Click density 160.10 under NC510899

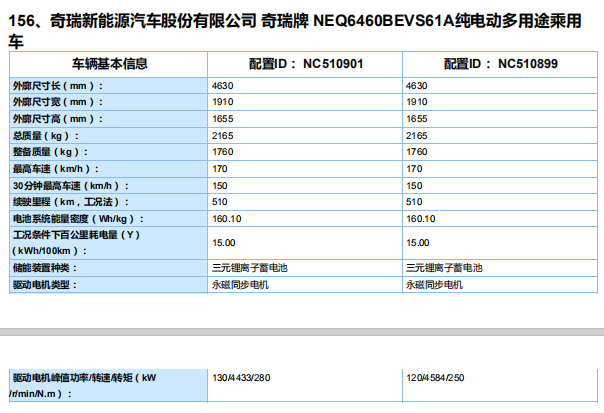[421, 219]
